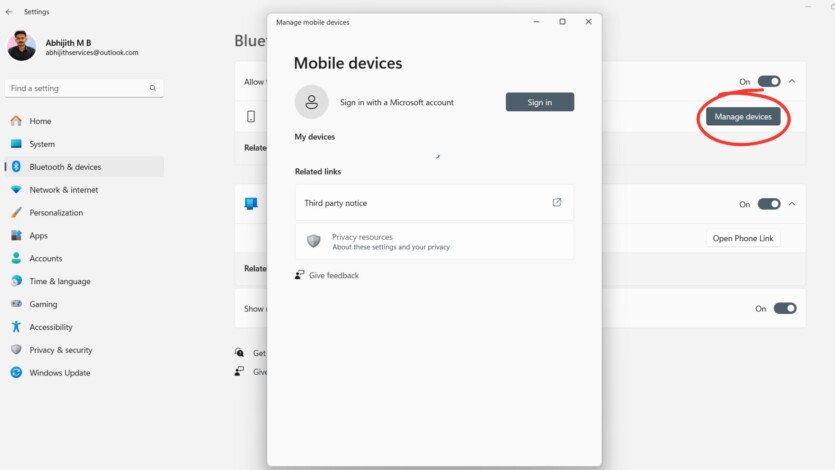Click the Get help icon in Settings
The width and height of the screenshot is (835, 470).
tap(239, 352)
